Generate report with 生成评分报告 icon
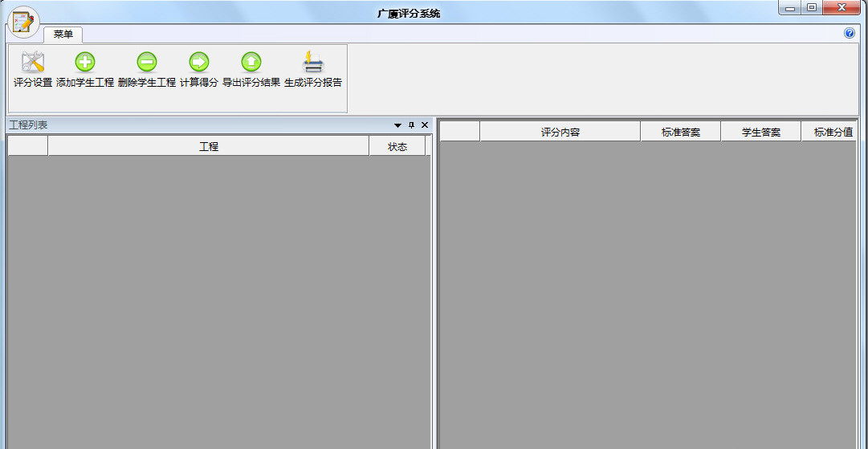 coord(313,63)
